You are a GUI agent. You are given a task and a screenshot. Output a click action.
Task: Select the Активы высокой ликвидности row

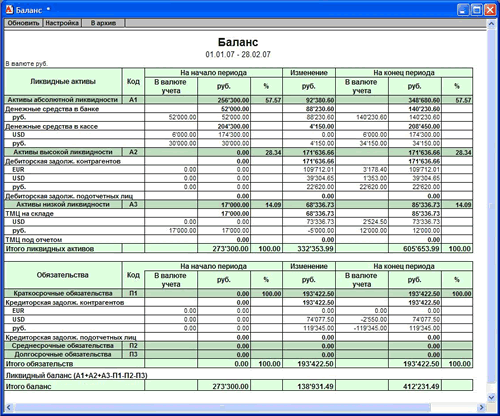click(x=238, y=152)
